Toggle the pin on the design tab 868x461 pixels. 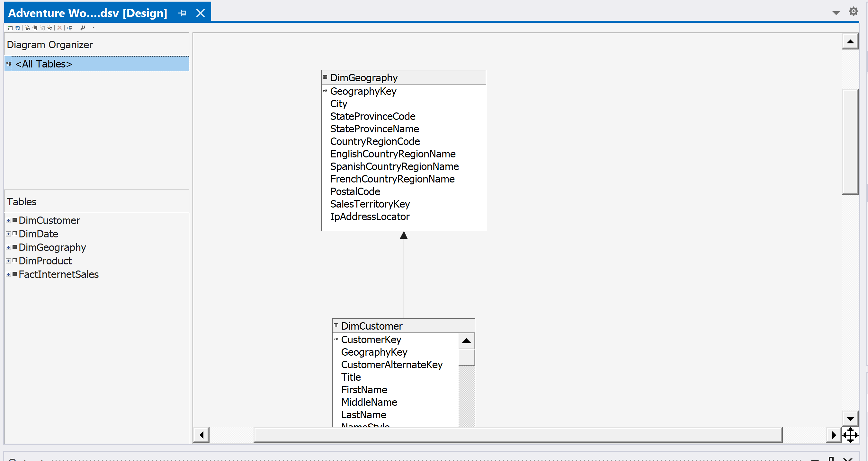point(182,13)
